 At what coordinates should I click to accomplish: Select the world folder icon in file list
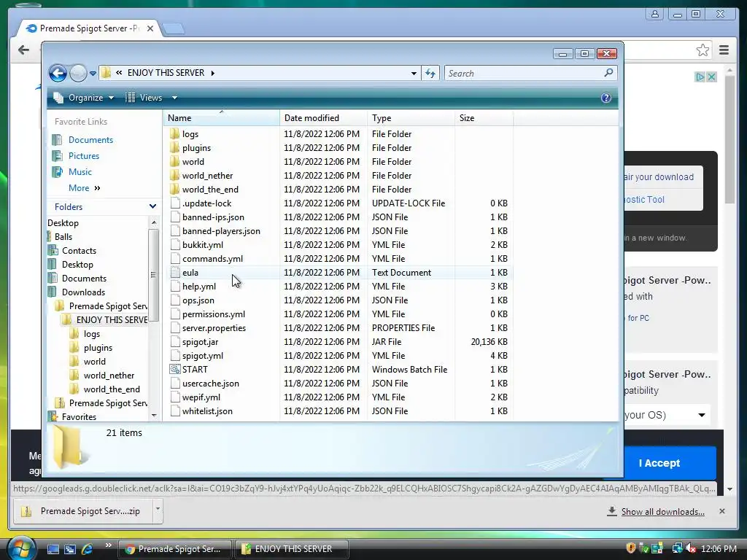click(175, 161)
